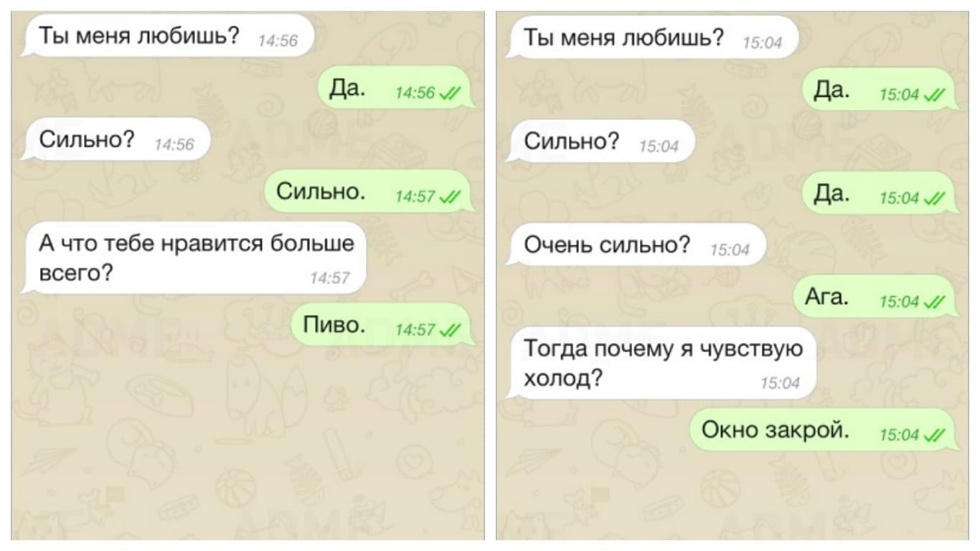Tap the "Сильно?" message at 15:04

600,141
